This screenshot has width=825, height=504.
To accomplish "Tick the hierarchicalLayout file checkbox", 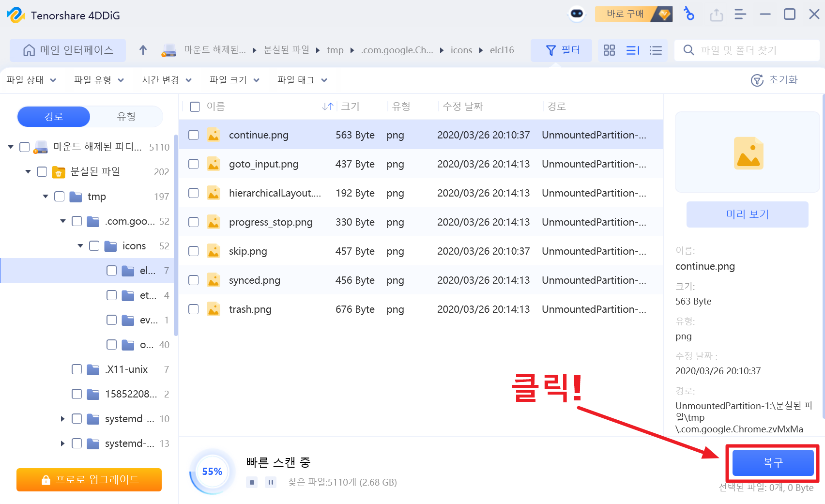I will 194,193.
